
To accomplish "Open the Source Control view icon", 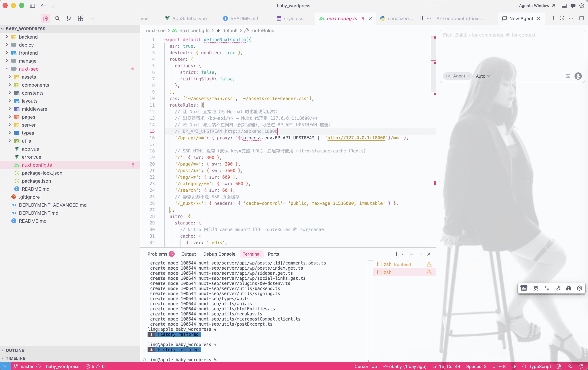I will [x=69, y=18].
